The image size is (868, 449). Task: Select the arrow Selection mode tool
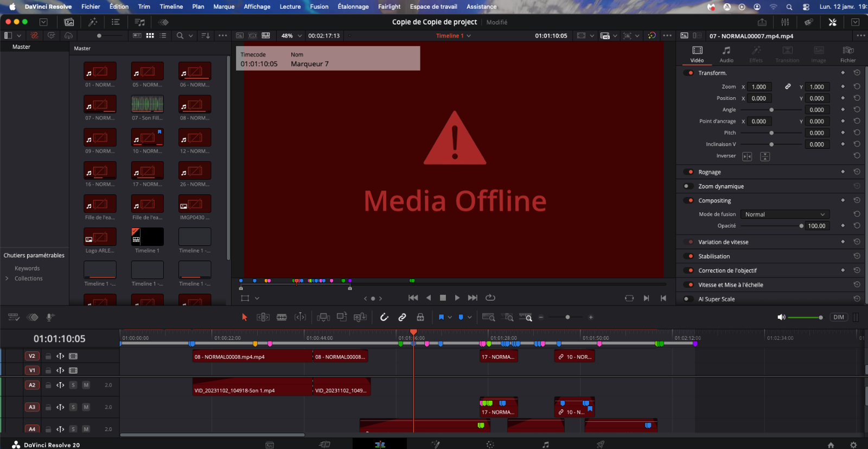[244, 317]
